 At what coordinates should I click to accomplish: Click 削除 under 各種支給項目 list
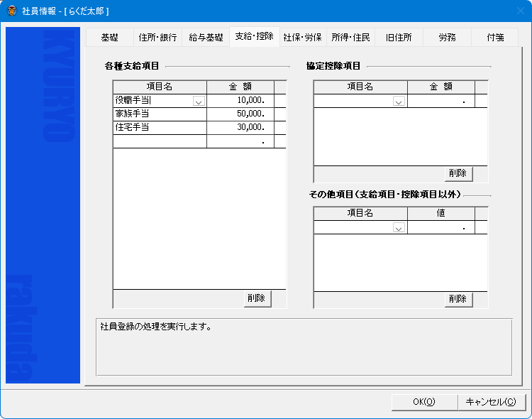point(257,298)
